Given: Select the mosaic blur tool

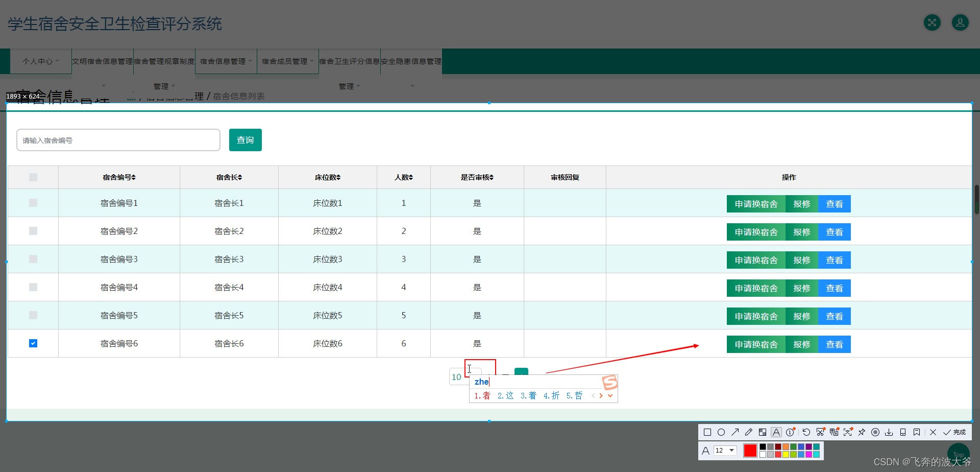Looking at the screenshot, I should coord(763,432).
